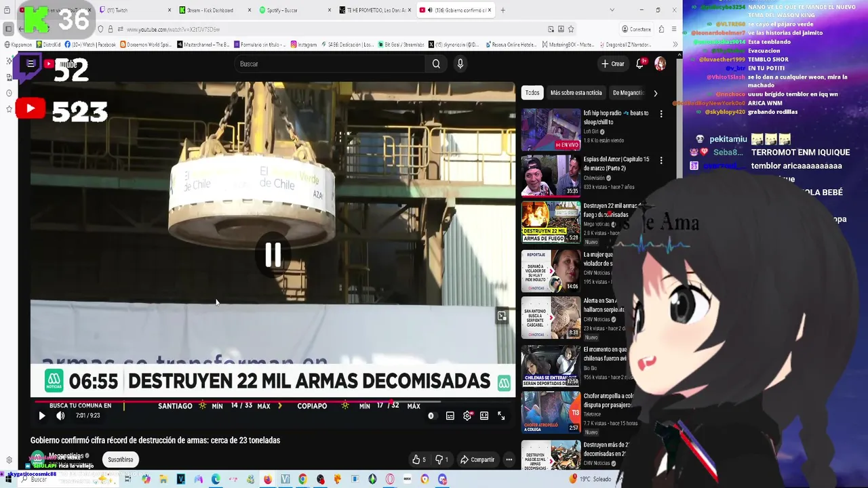This screenshot has height=488, width=868.
Task: Open Bit Goal / Streamlabs bookmark
Action: pos(400,45)
